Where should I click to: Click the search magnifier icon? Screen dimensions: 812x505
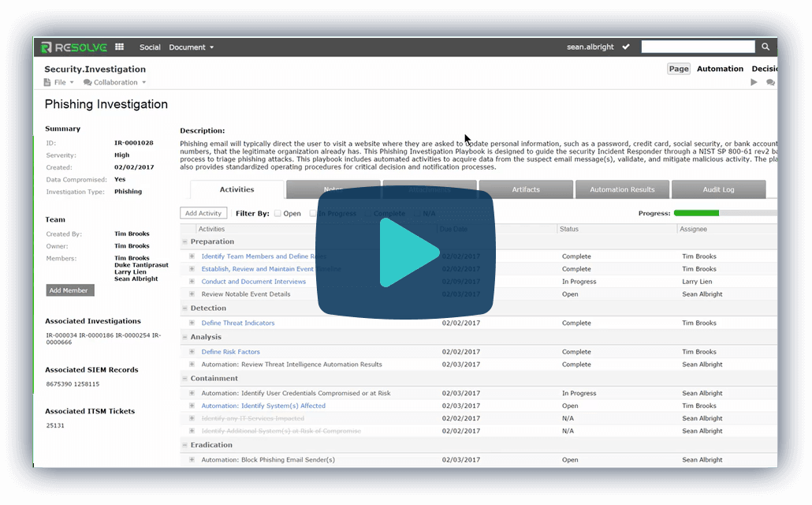click(x=765, y=47)
